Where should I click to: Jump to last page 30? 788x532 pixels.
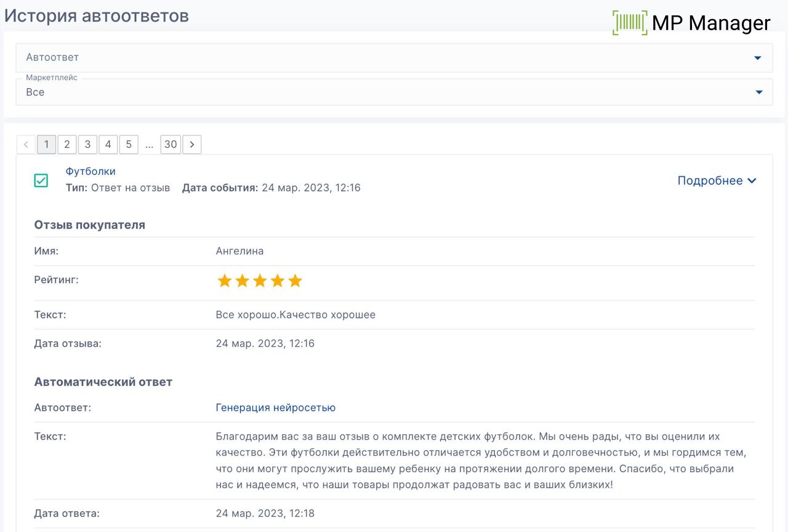(x=171, y=145)
